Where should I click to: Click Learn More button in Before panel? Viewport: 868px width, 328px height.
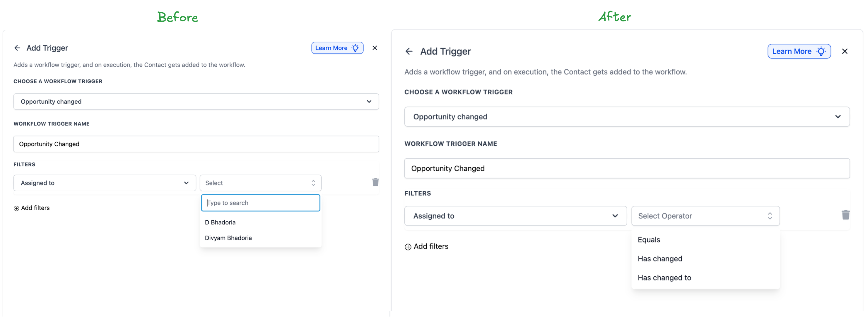[337, 48]
